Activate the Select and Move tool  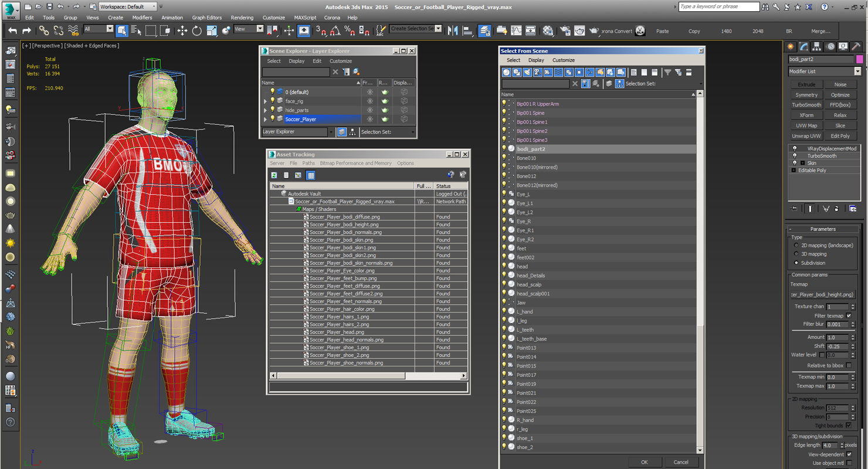[x=182, y=30]
